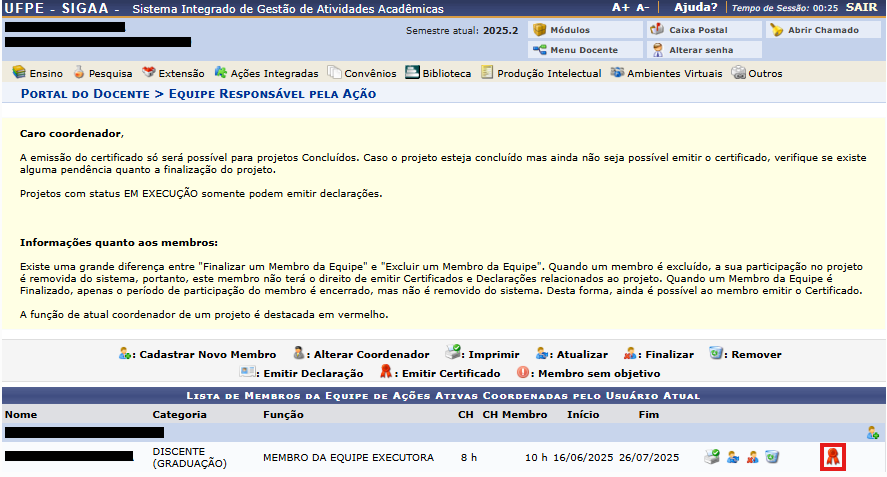Click the Extensão heart icon
The height and width of the screenshot is (477, 887).
(x=149, y=72)
